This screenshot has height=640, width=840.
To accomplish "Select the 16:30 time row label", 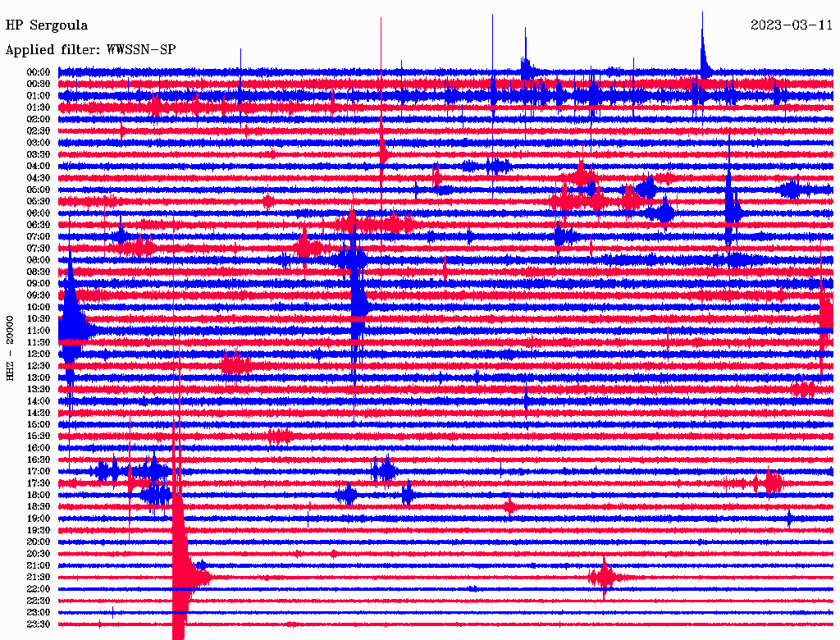I will tap(39, 460).
